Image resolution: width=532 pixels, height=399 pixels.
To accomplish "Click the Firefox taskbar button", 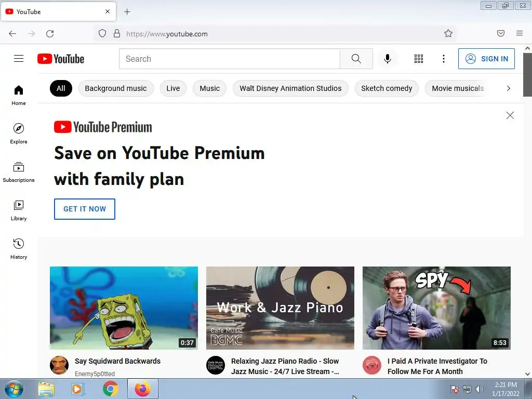I will pos(143,389).
